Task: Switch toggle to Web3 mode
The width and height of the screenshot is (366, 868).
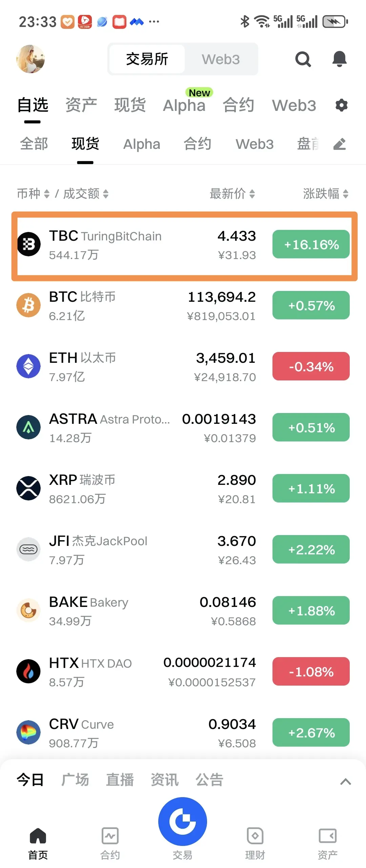Action: [221, 59]
